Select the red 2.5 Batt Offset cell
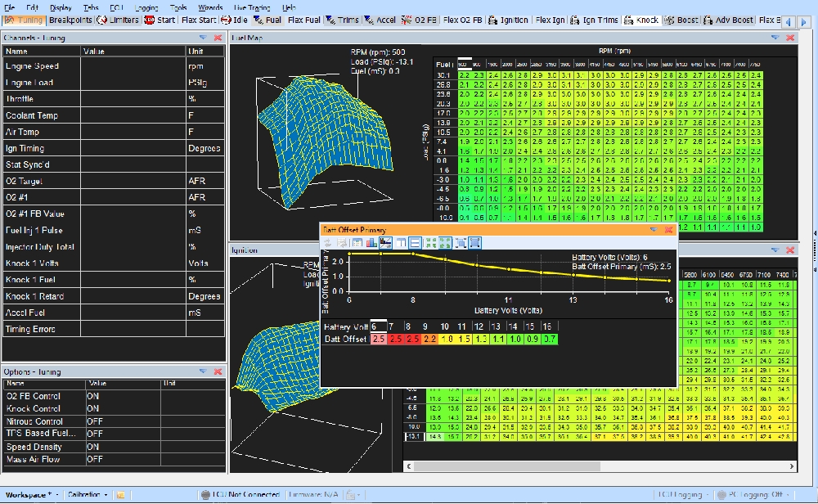The width and height of the screenshot is (818, 504). tap(396, 339)
